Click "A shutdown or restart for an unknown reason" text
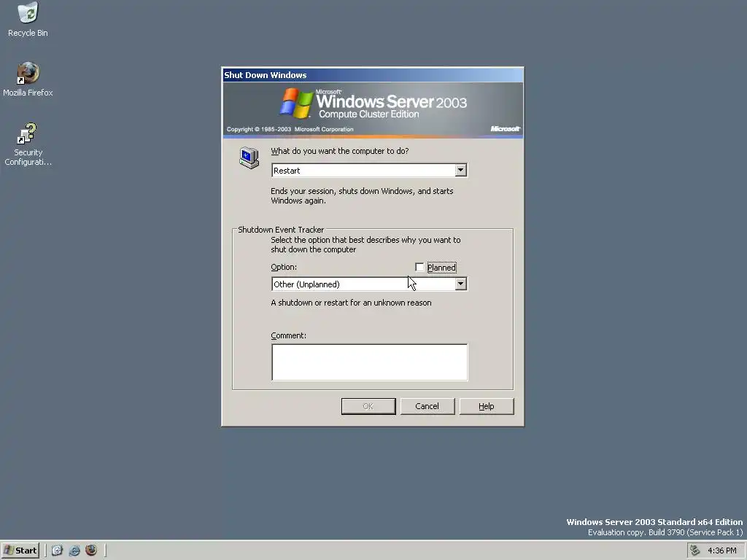Viewport: 747px width, 560px height. (x=351, y=303)
